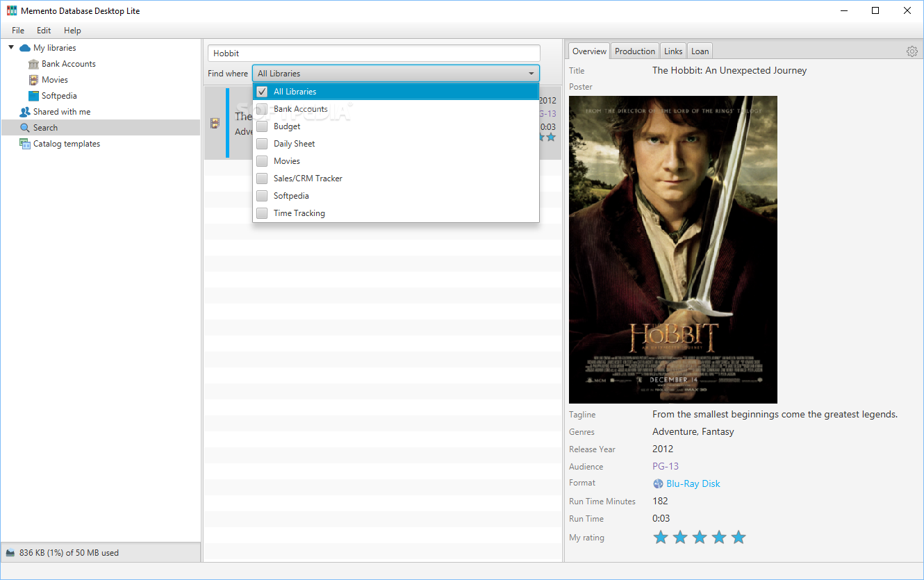This screenshot has width=924, height=580.
Task: Click the Release Year value 2012
Action: pos(663,449)
